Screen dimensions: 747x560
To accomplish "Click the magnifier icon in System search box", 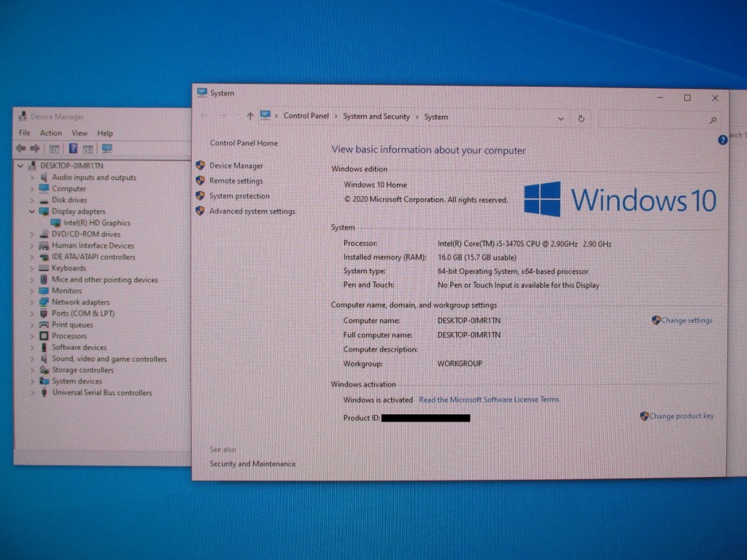I will coord(713,120).
